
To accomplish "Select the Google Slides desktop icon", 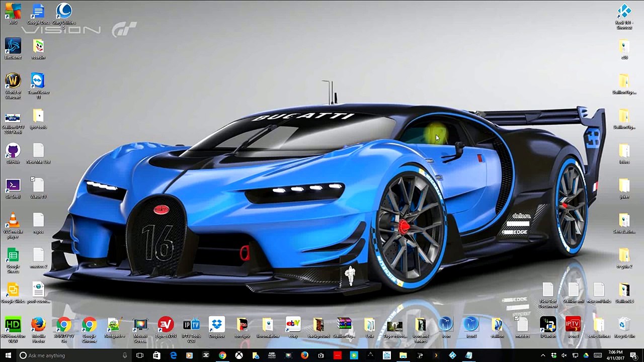I will (13, 293).
